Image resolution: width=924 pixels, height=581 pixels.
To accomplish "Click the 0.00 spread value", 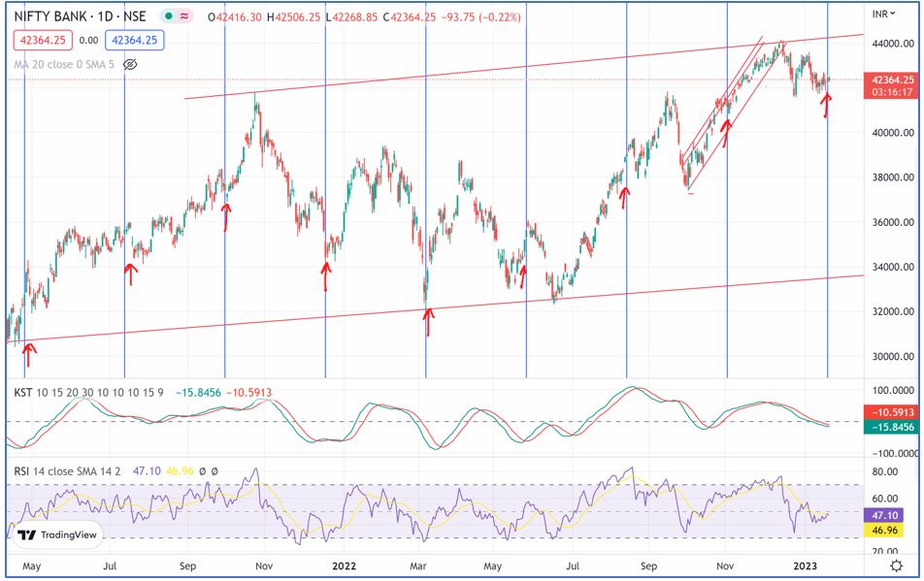I will pyautogui.click(x=88, y=41).
